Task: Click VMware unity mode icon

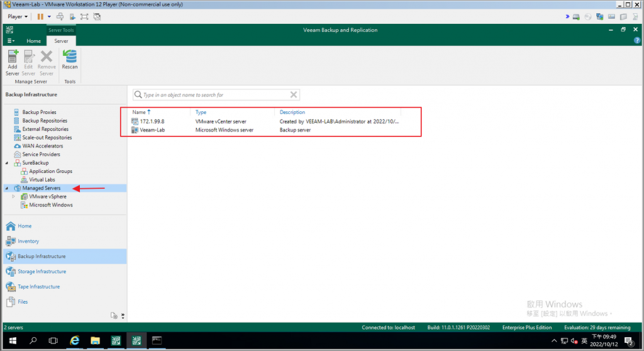Action: click(x=97, y=17)
